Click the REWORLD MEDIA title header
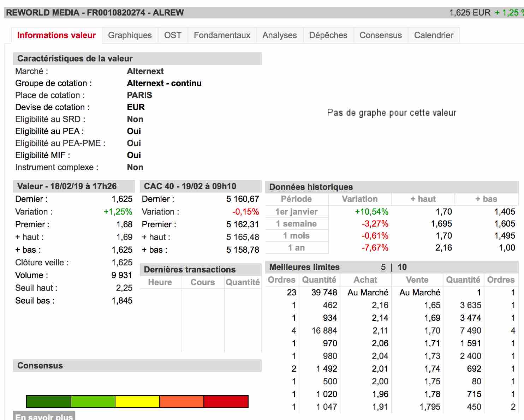The height and width of the screenshot is (420, 524). pos(95,13)
